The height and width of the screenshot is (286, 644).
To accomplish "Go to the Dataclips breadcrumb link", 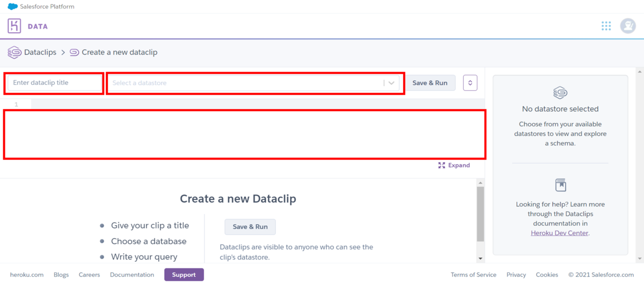I will coord(40,52).
